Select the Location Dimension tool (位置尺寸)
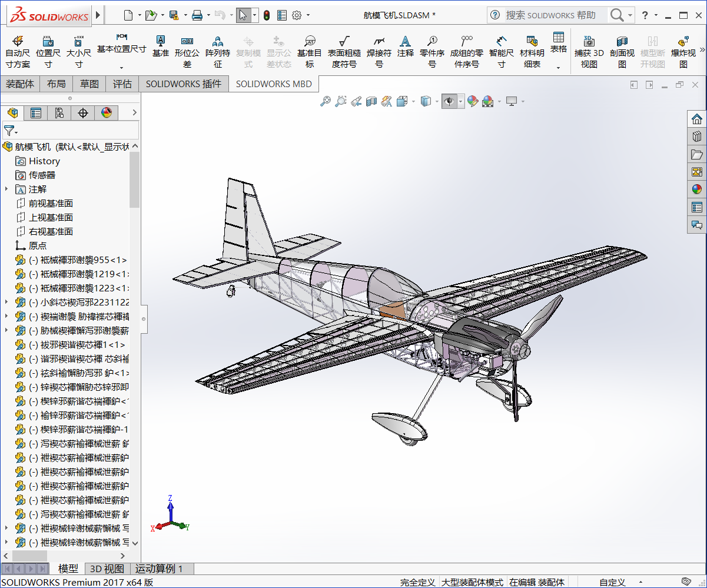The image size is (707, 588). [x=48, y=52]
